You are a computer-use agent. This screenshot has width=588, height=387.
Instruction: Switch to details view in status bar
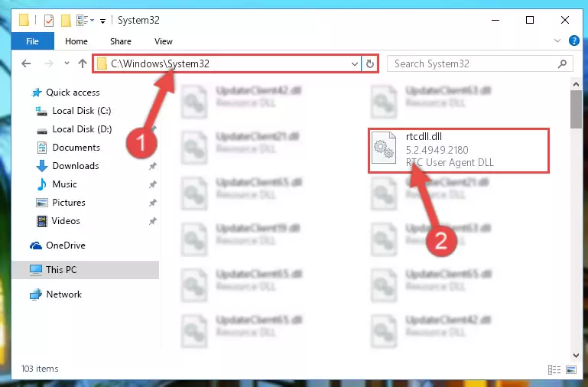coord(554,369)
